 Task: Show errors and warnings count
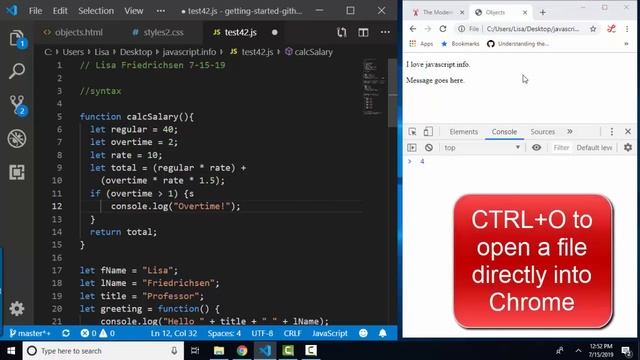(x=97, y=333)
